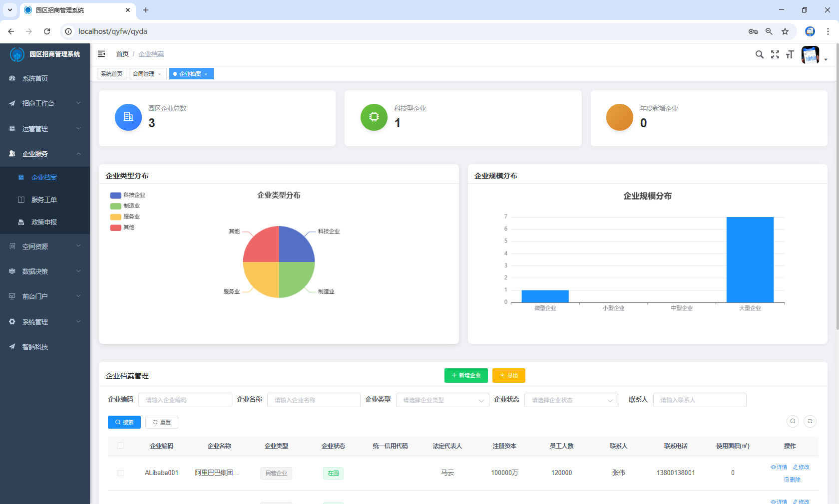Image resolution: width=839 pixels, height=504 pixels.
Task: Toggle search bar visibility round icon
Action: (793, 421)
